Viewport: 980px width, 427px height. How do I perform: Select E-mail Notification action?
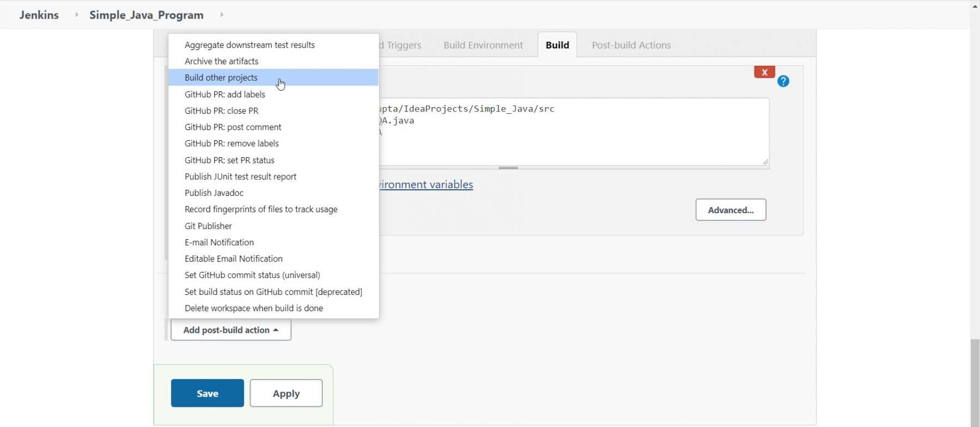[x=273, y=242]
